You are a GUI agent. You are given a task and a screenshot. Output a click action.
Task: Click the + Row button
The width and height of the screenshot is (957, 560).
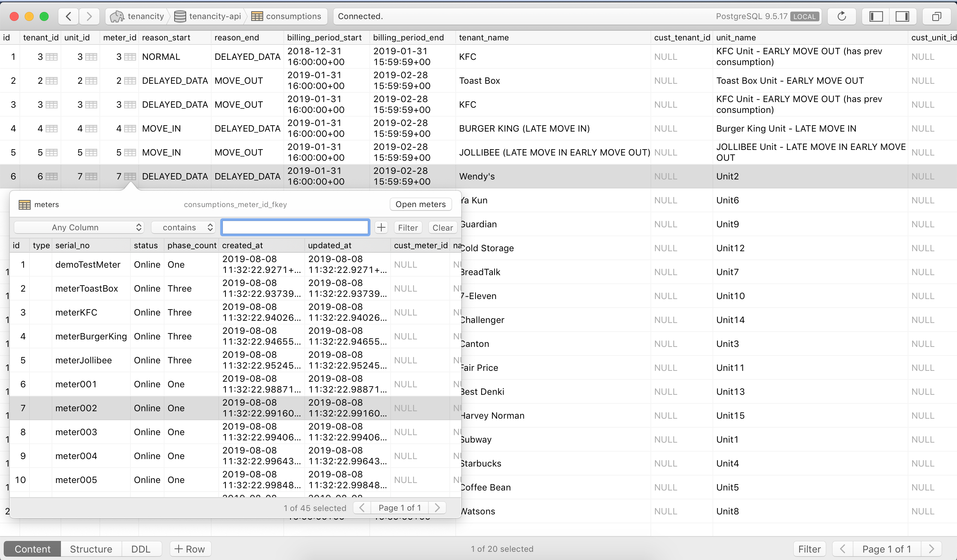pyautogui.click(x=190, y=549)
